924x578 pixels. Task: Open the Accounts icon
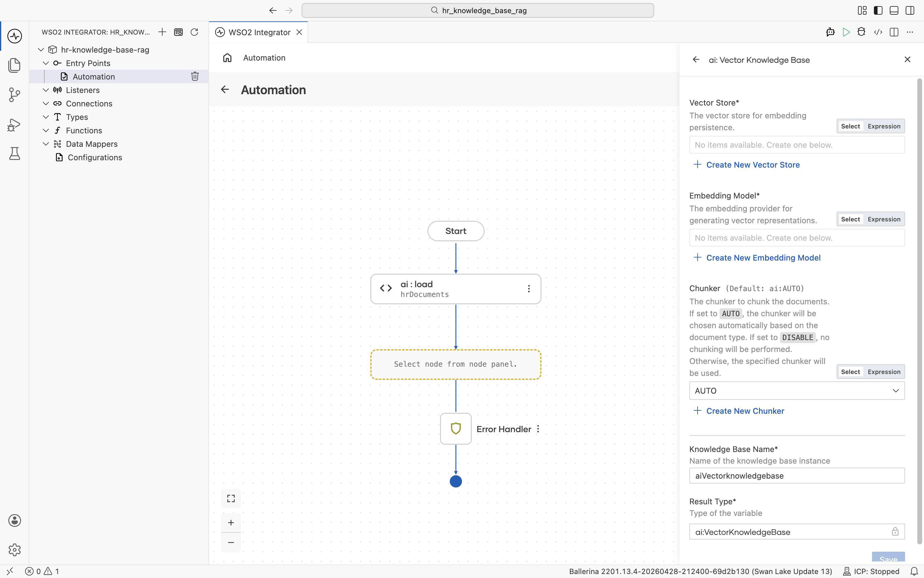[14, 520]
